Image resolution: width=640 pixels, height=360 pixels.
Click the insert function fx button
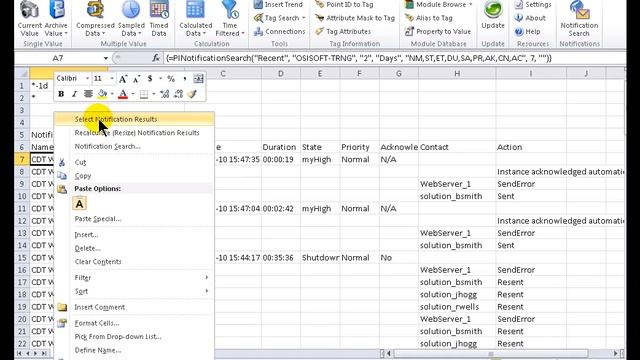pos(156,58)
